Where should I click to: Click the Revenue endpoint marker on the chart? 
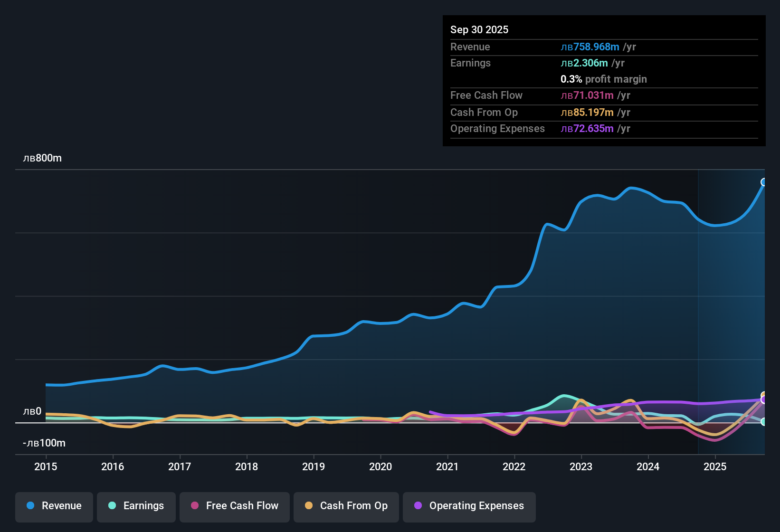(763, 182)
